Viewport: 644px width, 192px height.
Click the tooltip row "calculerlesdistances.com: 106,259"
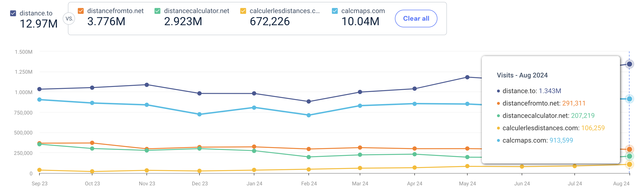point(550,128)
